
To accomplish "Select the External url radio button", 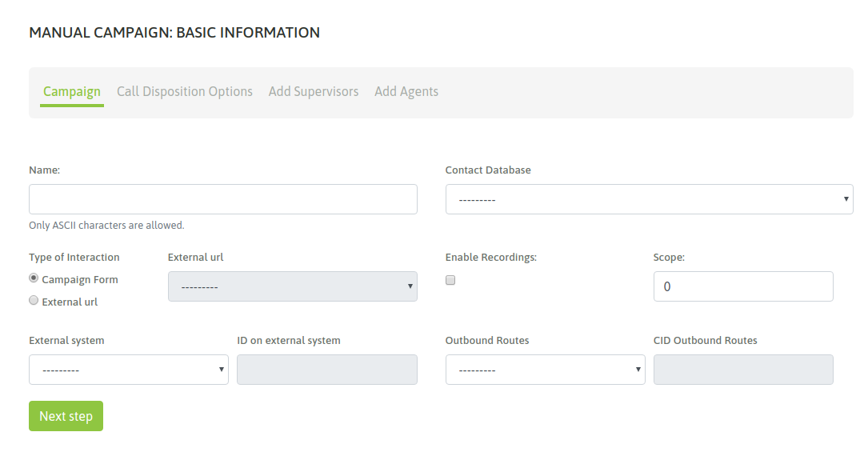I will (34, 301).
